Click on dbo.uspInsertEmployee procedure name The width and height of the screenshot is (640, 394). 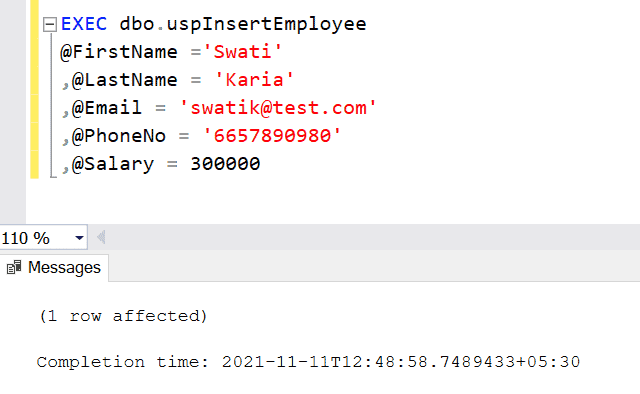(243, 24)
